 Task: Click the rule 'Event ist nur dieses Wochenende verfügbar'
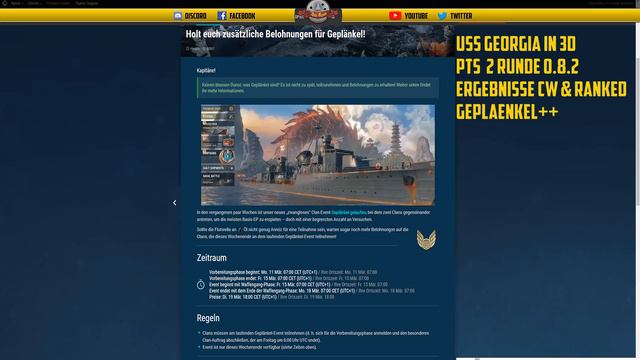tap(259, 347)
